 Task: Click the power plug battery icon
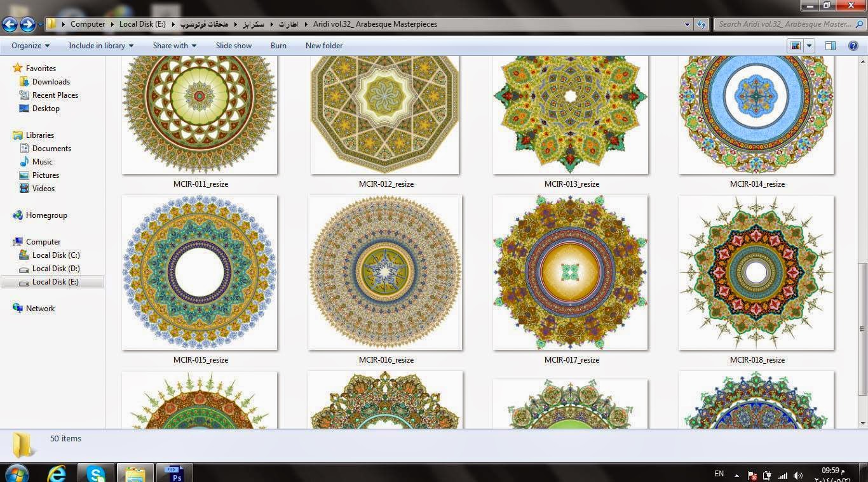(x=768, y=475)
